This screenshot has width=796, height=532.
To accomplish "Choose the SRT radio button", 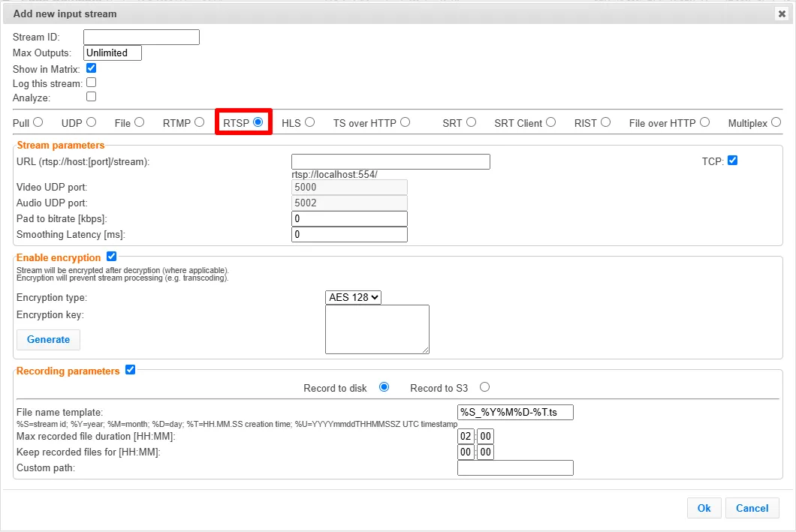I will tap(471, 122).
